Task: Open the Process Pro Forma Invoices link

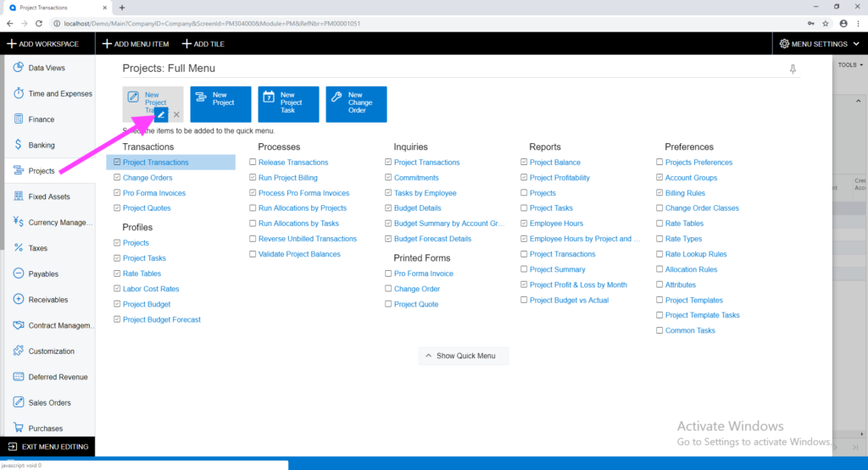Action: click(x=304, y=193)
